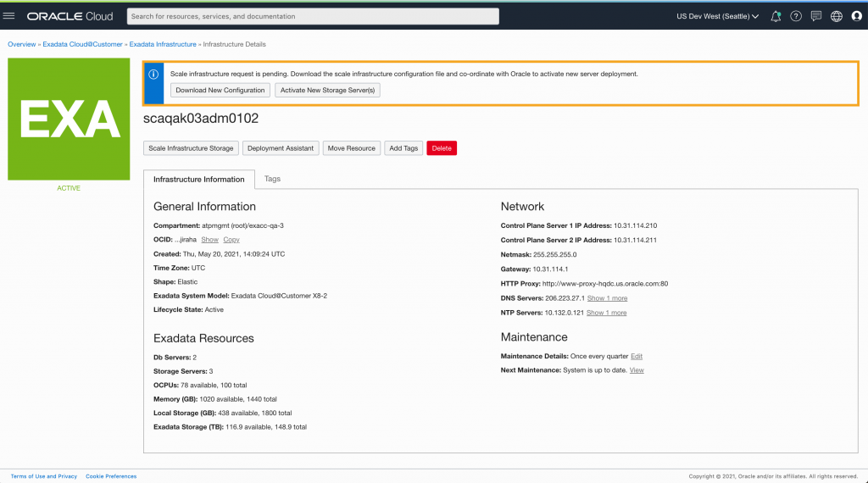Switch to the Tags tab

(272, 179)
